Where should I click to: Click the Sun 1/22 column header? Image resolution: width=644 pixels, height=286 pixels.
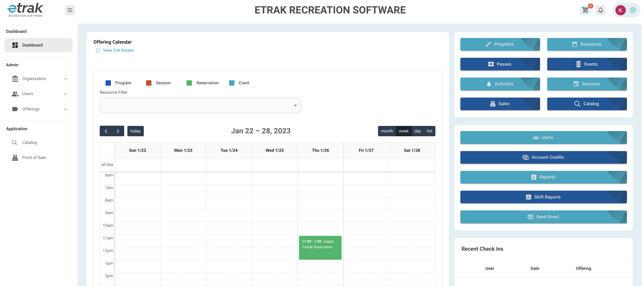[x=137, y=150]
